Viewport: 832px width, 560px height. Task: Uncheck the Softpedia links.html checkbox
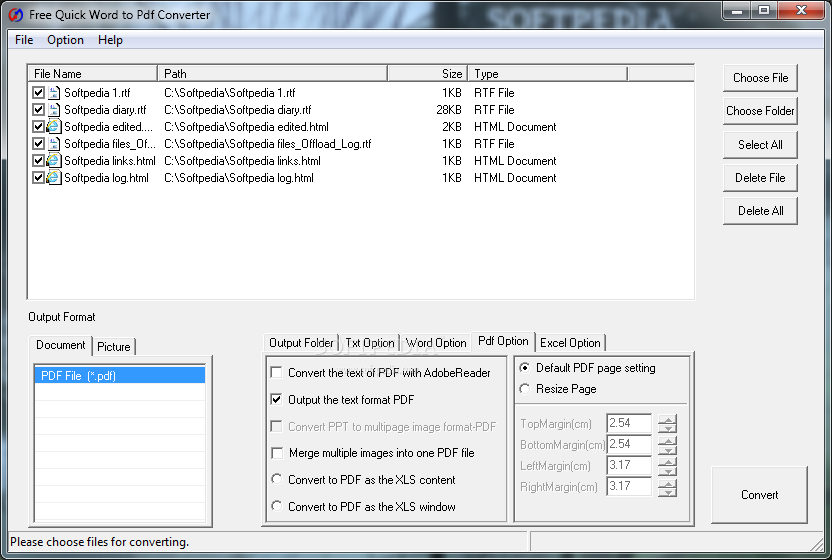[x=38, y=161]
